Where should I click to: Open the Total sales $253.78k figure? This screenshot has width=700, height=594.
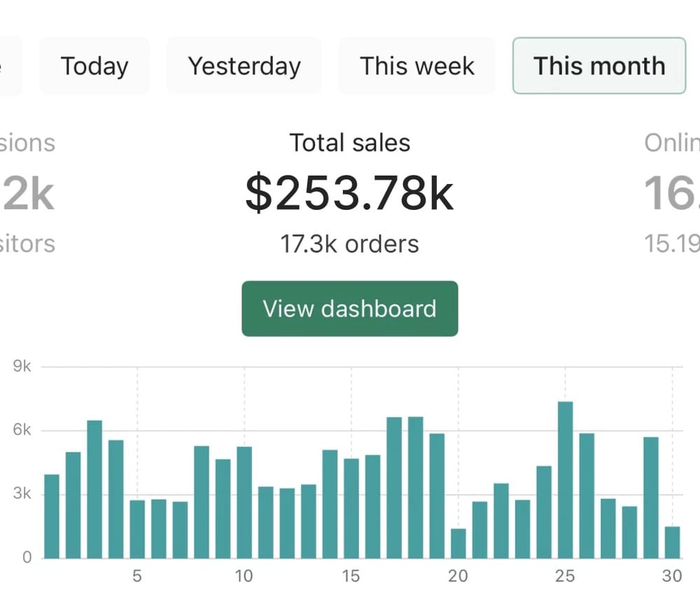pyautogui.click(x=349, y=193)
